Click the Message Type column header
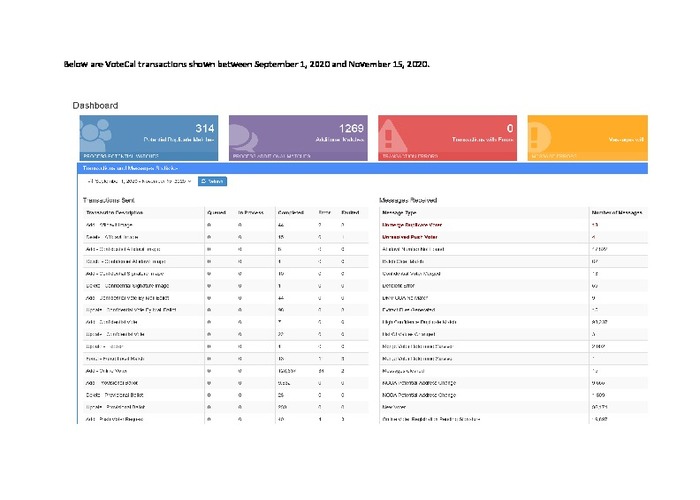700x500 pixels. [x=400, y=212]
